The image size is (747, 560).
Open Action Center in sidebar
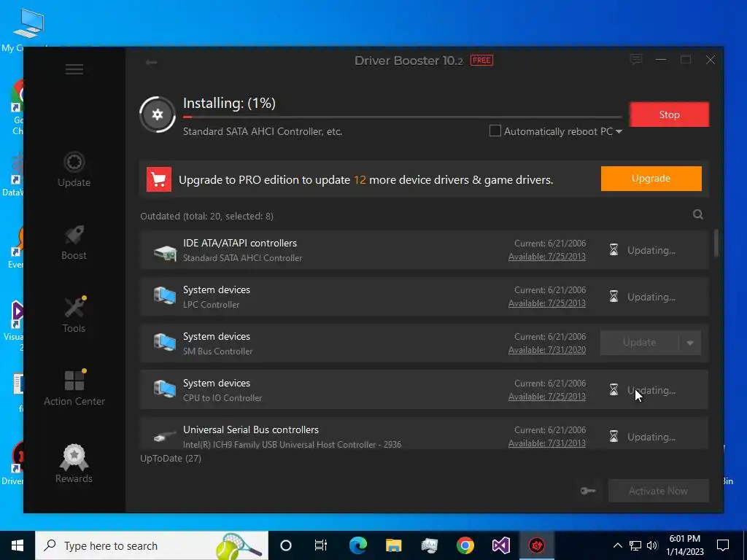tap(74, 388)
